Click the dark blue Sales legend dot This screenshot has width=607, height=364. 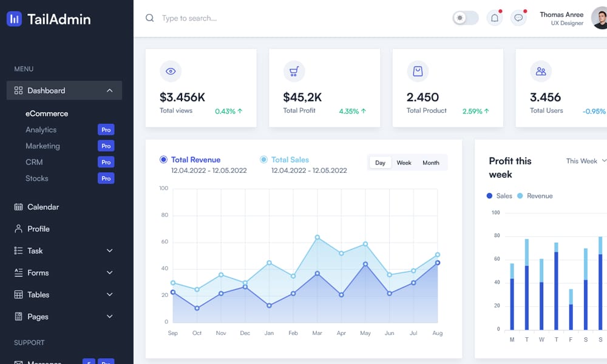tap(490, 196)
